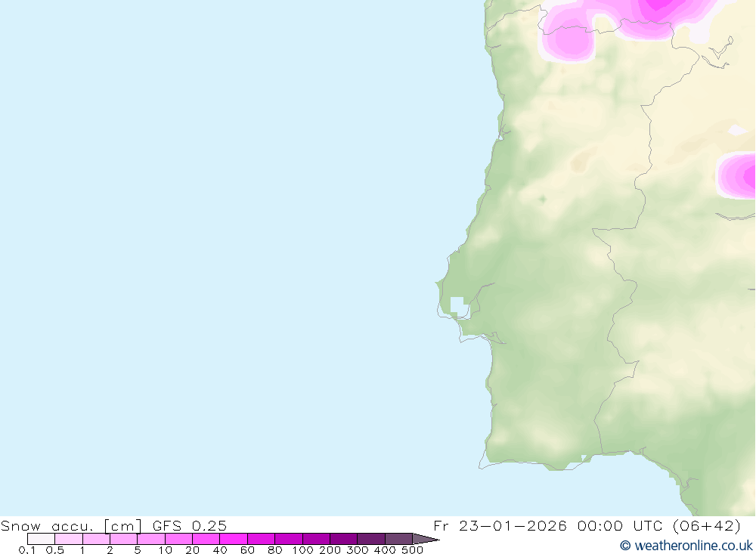
Task: Select the legend value '80'
Action: [x=275, y=550]
